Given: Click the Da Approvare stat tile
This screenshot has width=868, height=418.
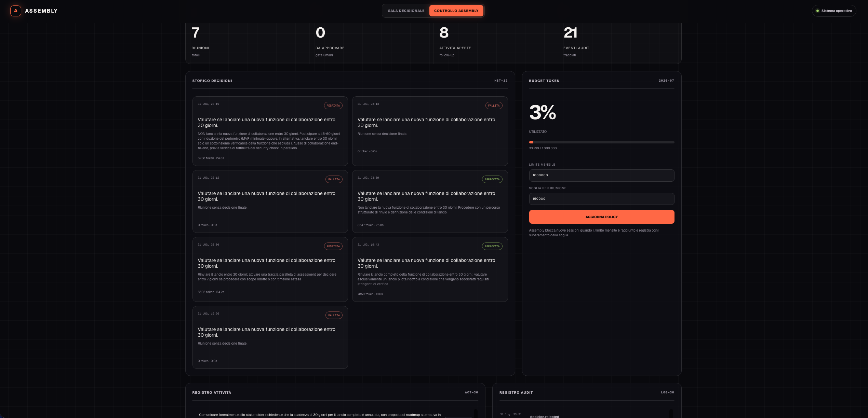Looking at the screenshot, I should tap(371, 43).
